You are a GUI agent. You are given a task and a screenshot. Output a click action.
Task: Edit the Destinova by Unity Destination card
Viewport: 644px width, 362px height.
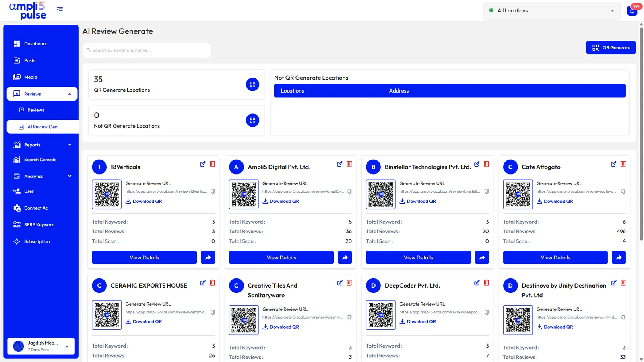[613, 283]
